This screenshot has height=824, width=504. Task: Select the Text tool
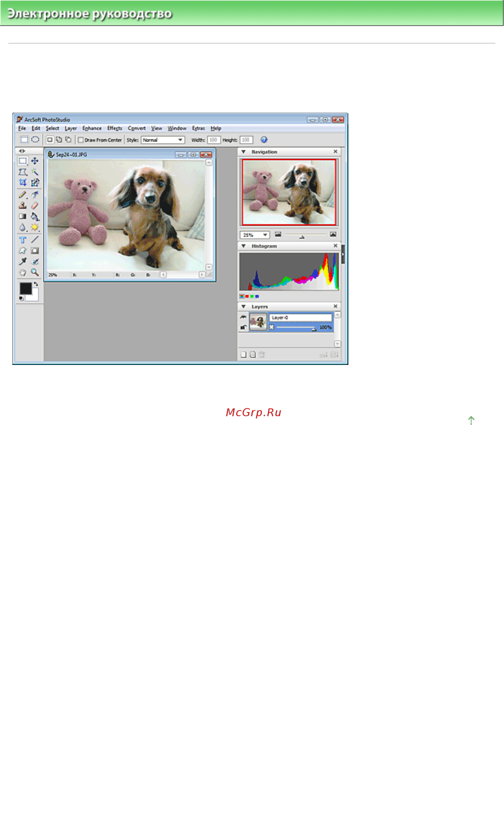[x=23, y=239]
